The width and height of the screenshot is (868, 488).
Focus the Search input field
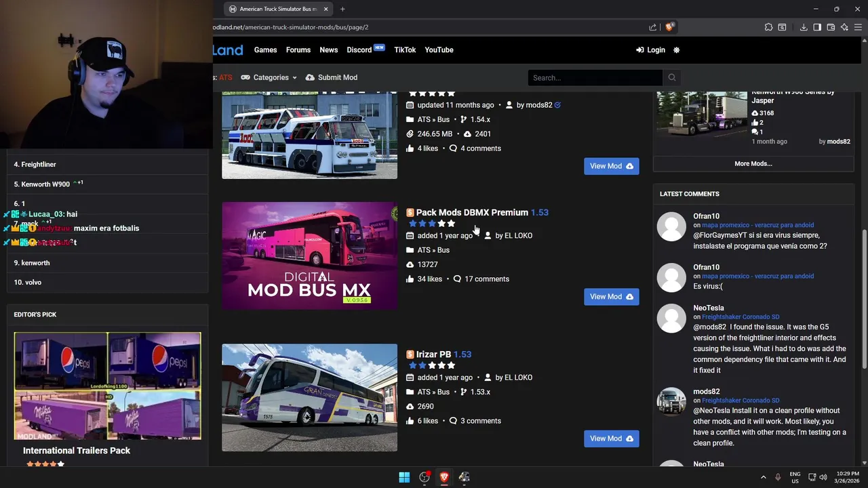point(595,77)
